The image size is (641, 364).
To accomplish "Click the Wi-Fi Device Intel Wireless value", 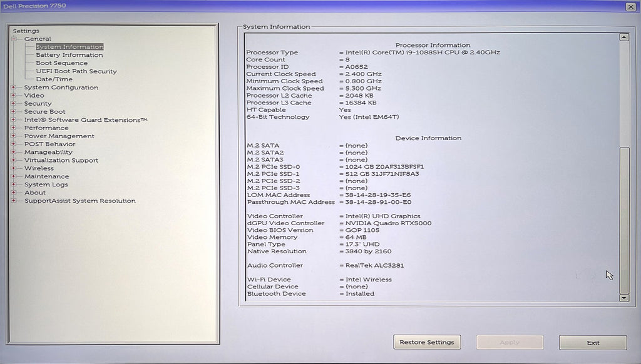I will coord(368,280).
